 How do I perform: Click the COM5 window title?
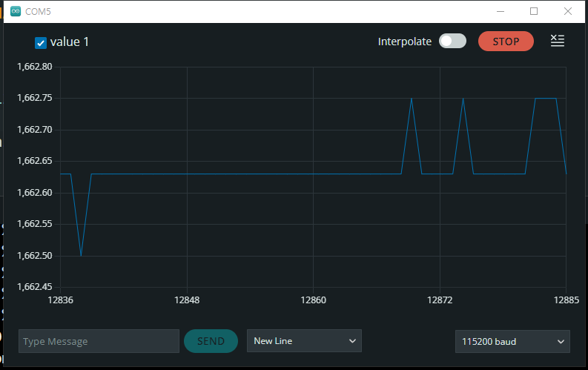point(38,12)
